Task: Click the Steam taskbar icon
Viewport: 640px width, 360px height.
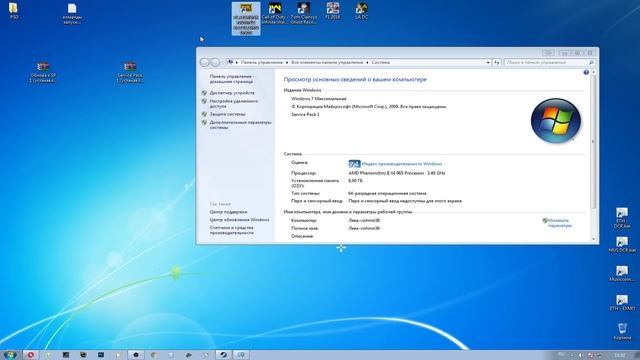Action: pyautogui.click(x=223, y=355)
